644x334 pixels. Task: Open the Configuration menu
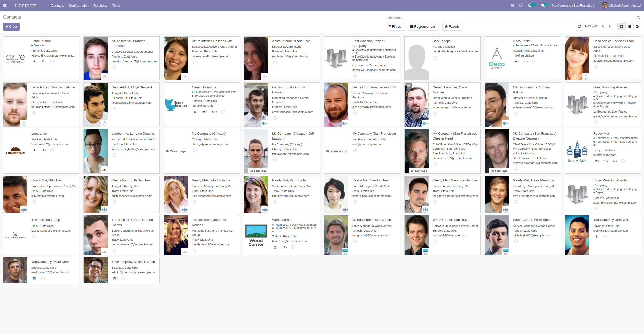79,5
